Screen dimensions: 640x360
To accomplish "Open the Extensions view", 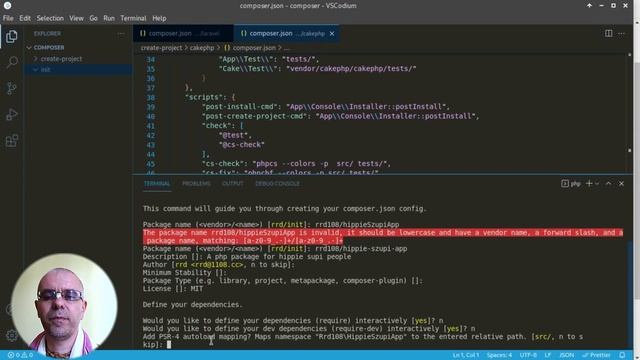I will (11, 141).
